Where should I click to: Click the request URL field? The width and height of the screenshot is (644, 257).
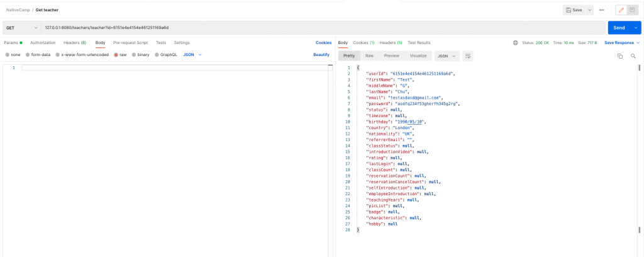pos(323,28)
